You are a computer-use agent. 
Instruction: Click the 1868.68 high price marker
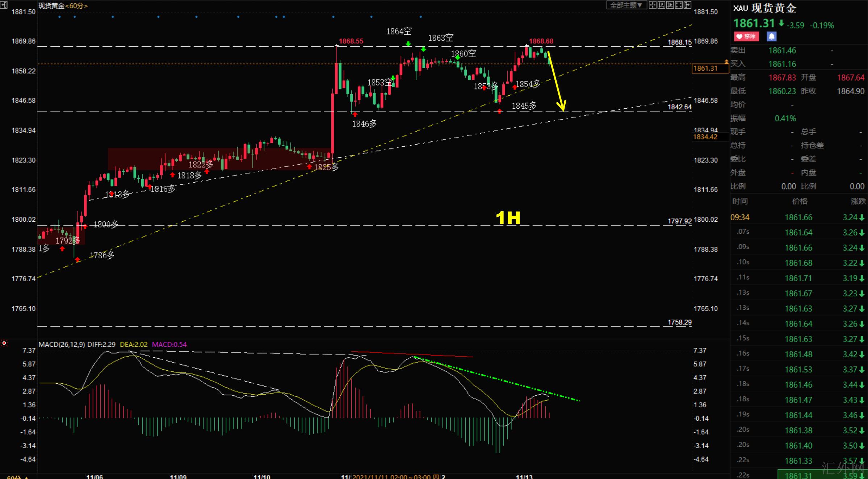tap(541, 41)
